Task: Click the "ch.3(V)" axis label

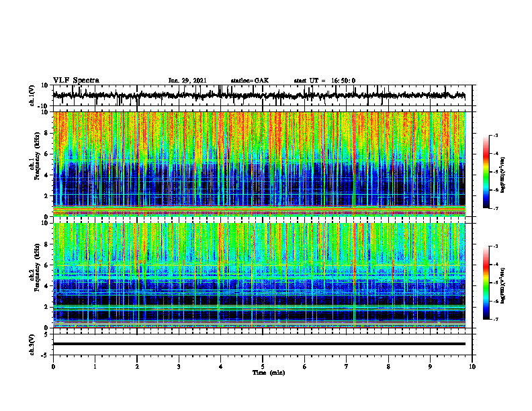Action: (32, 345)
